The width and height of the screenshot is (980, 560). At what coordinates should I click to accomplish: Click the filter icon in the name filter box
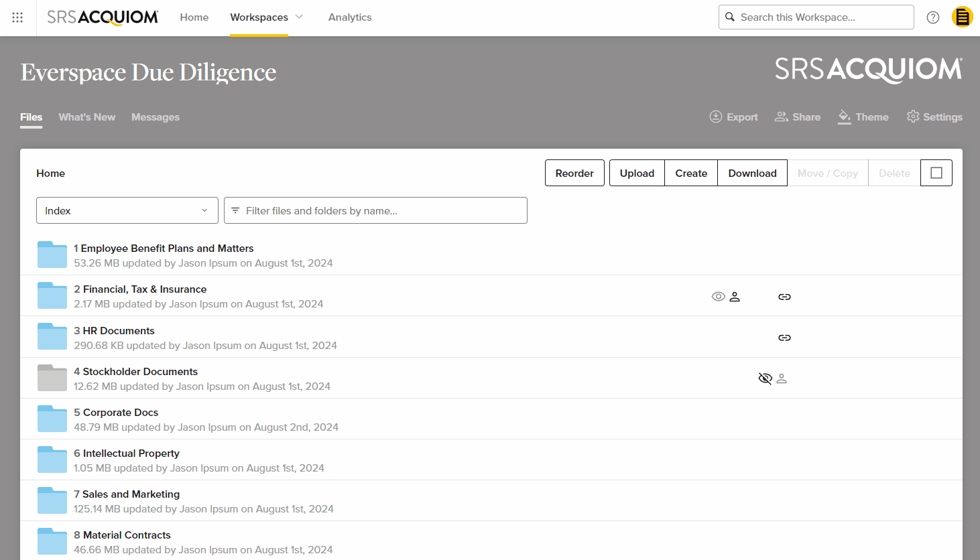pos(235,210)
